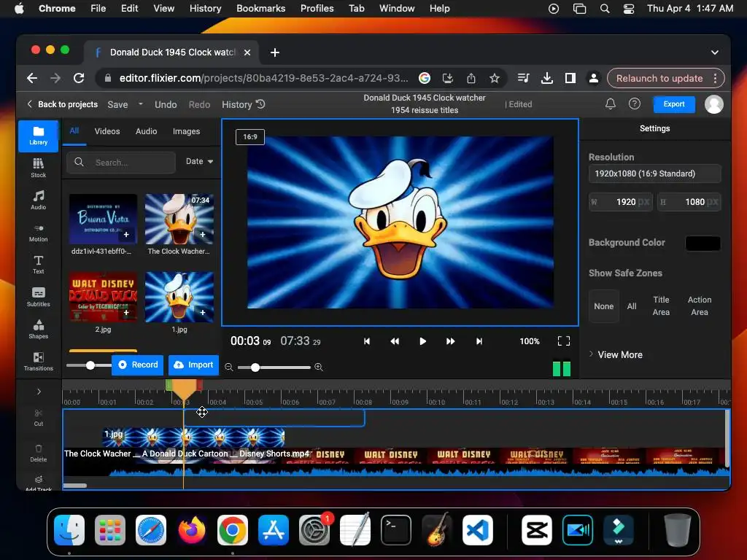Skip to the start of the video

[366, 341]
